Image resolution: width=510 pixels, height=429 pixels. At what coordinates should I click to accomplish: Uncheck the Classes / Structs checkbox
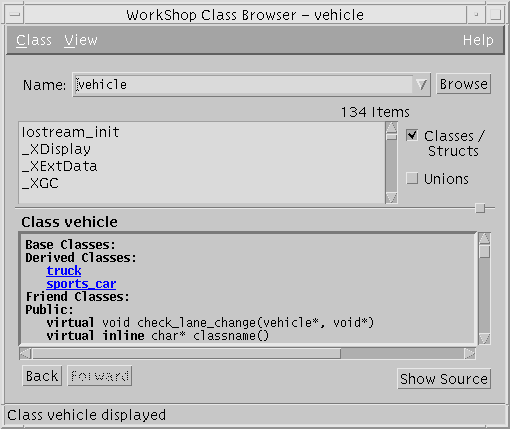(412, 135)
